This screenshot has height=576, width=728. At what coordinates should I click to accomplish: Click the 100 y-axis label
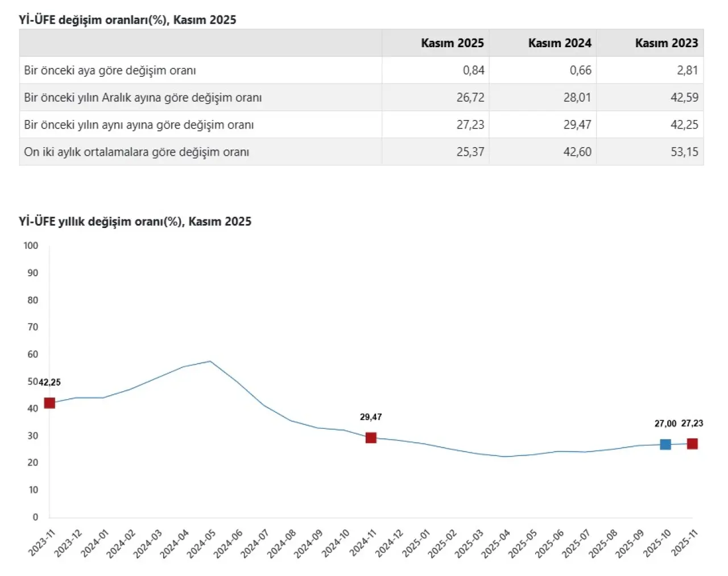31,246
